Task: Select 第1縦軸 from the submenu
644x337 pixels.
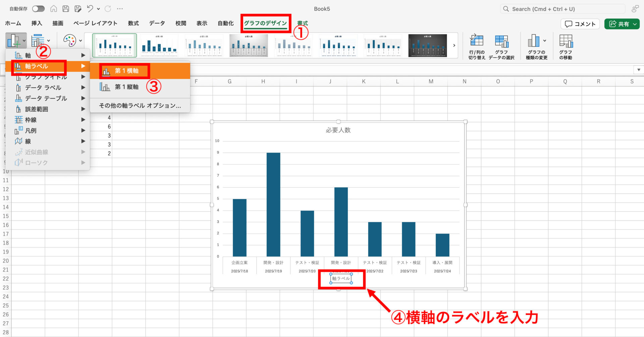Action: coord(126,87)
